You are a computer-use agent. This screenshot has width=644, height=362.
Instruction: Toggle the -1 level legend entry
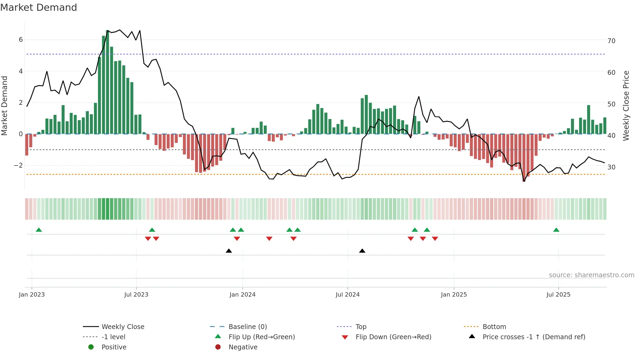[104, 337]
